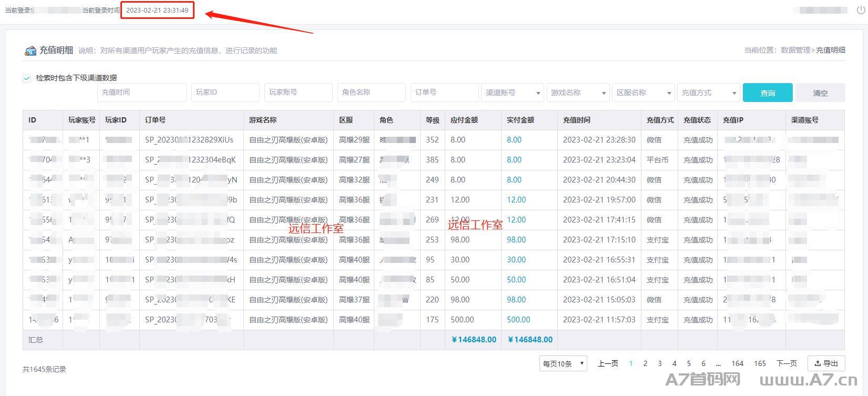Focus the 角色名称 input field

372,93
